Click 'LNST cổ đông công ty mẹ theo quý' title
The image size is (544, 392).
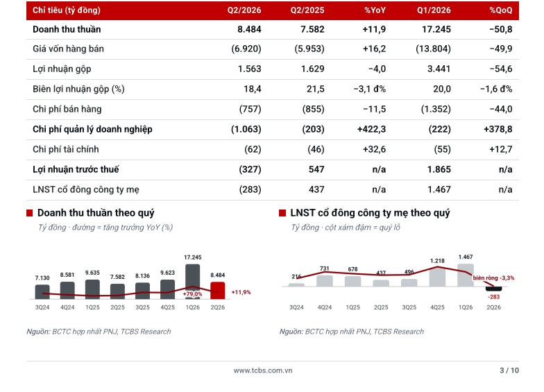370,212
